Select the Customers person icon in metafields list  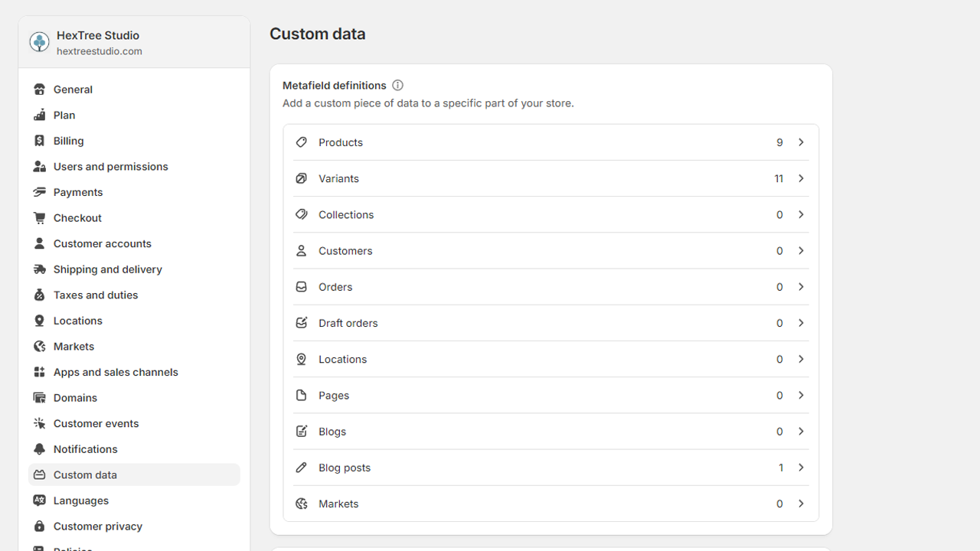(x=302, y=250)
